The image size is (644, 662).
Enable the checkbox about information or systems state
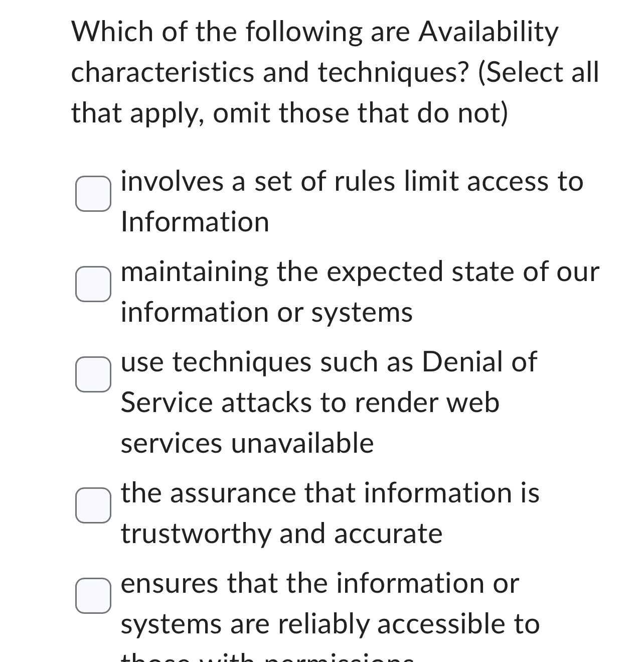coord(93,284)
